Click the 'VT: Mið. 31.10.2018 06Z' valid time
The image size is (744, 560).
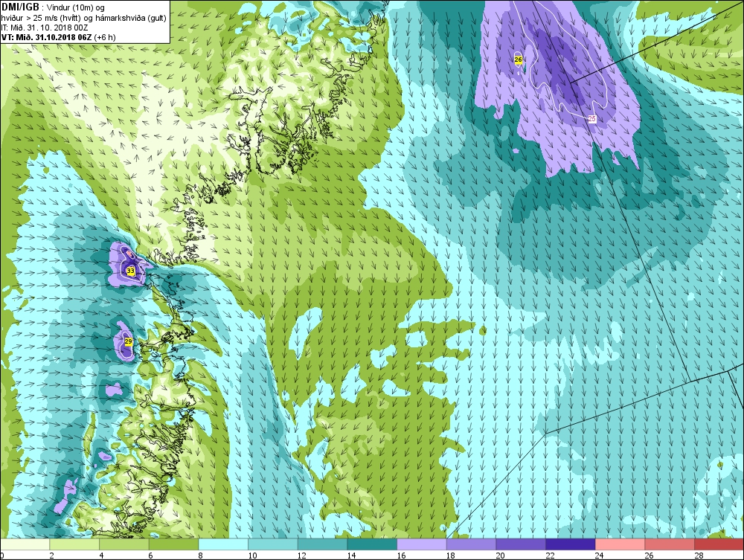(46, 37)
